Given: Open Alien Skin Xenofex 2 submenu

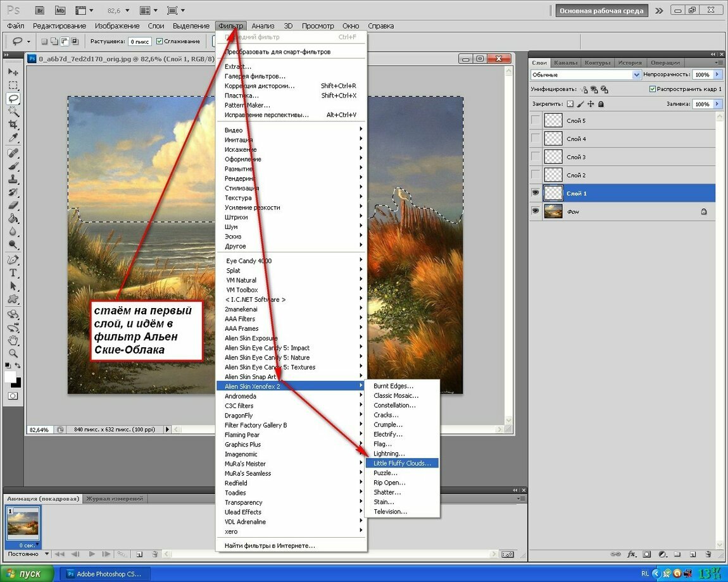Looking at the screenshot, I should pos(291,386).
